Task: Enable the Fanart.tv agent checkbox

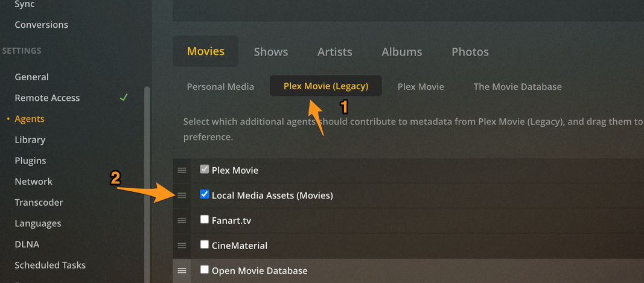Action: [x=205, y=220]
